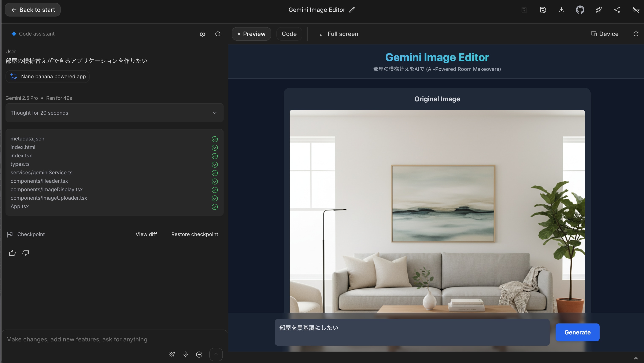Viewport: 644px width, 363px height.
Task: Select the Preview tab
Action: [x=251, y=34]
